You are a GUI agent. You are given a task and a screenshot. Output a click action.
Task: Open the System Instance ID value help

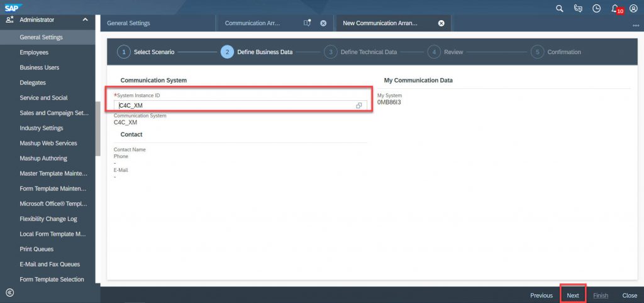click(359, 106)
